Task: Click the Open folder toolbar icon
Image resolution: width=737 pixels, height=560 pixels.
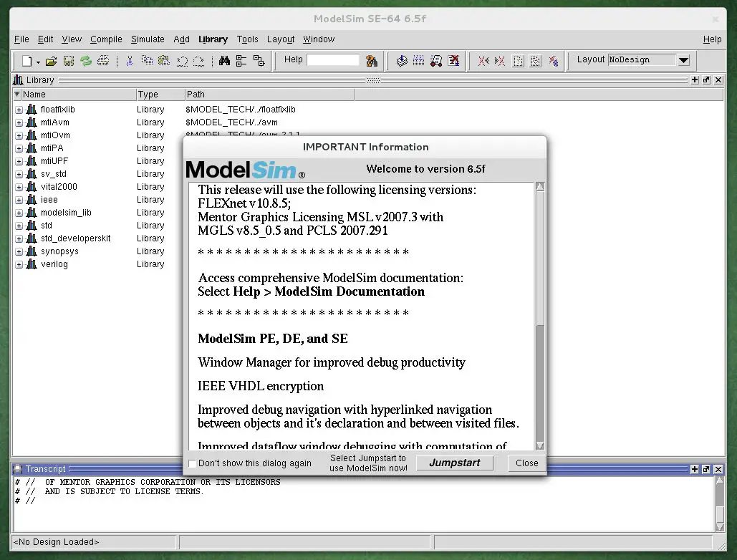Action: [52, 61]
